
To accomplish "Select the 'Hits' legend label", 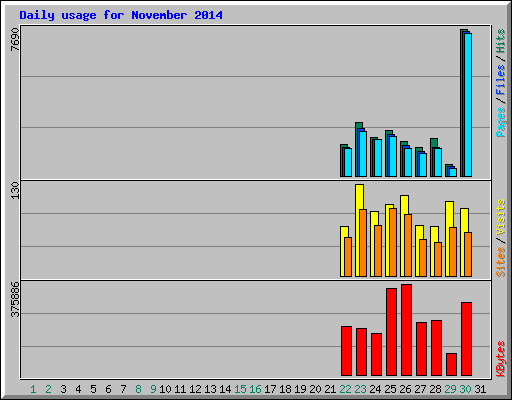I will 500,41.
